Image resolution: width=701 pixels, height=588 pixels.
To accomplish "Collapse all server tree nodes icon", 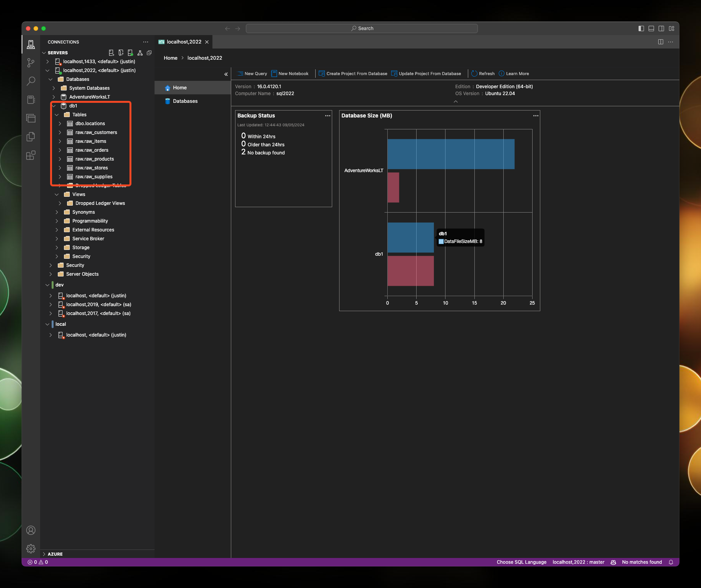I will click(149, 53).
